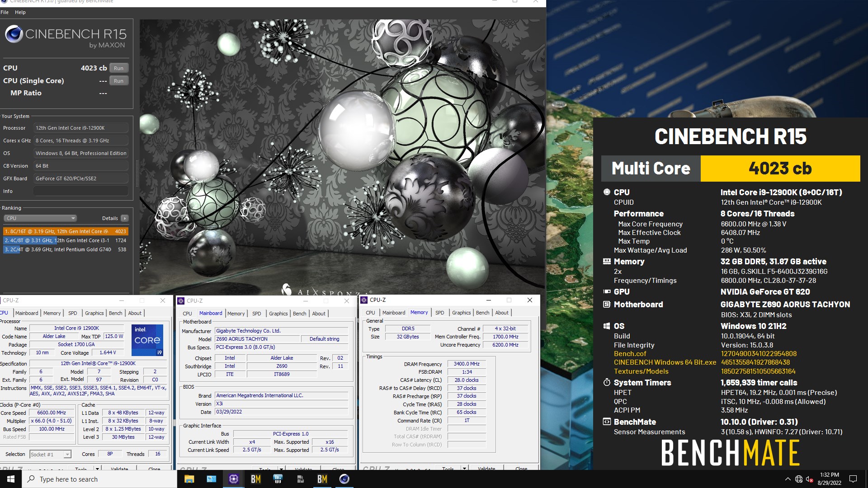The image size is (868, 488).
Task: Open the Help menu in Cinebench
Action: point(20,12)
